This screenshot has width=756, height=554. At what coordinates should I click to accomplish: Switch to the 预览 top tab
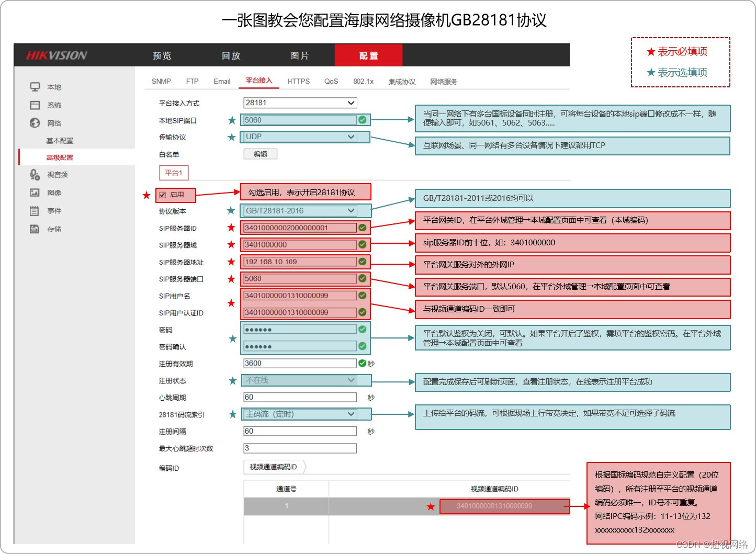click(x=162, y=55)
